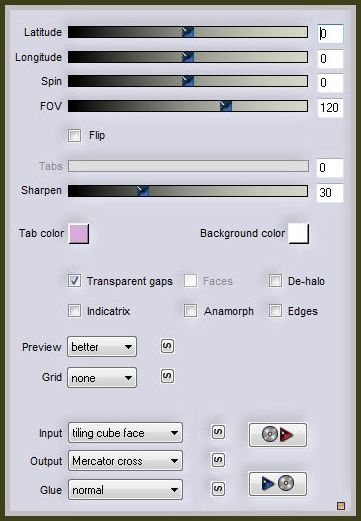The width and height of the screenshot is (361, 521).
Task: Enable the Flip checkbox
Action: point(74,135)
